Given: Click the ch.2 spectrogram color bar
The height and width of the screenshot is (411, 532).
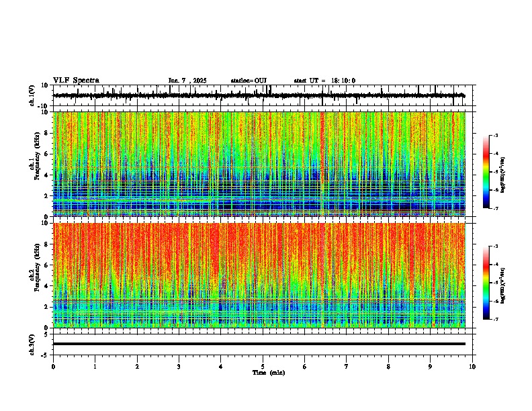Looking at the screenshot, I should (486, 283).
